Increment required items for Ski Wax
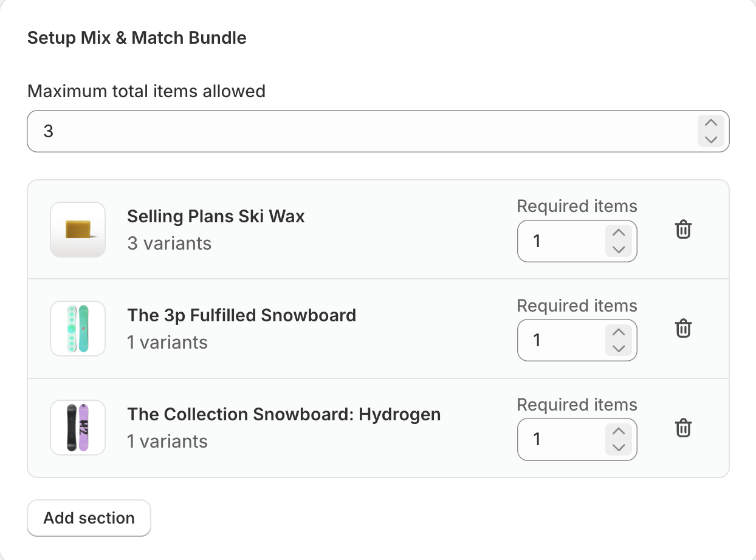 pyautogui.click(x=619, y=233)
